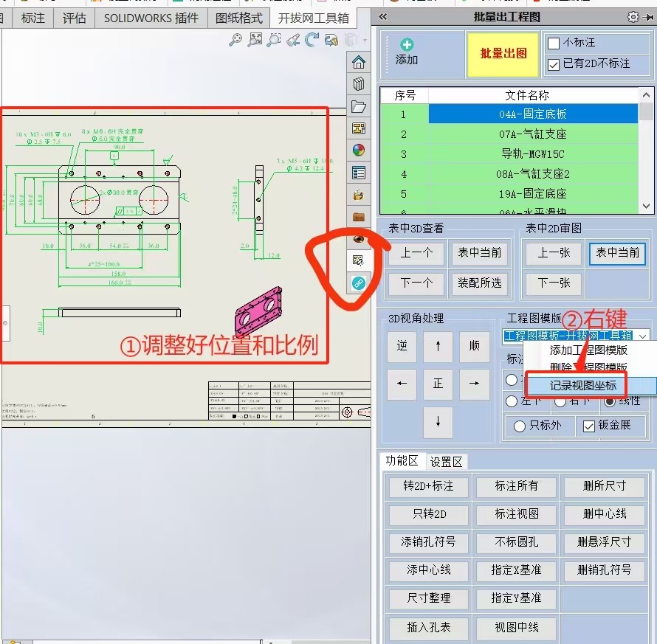Viewport: 657px width, 644px height.
Task: Pin the batch drawing panel
Action: click(649, 17)
